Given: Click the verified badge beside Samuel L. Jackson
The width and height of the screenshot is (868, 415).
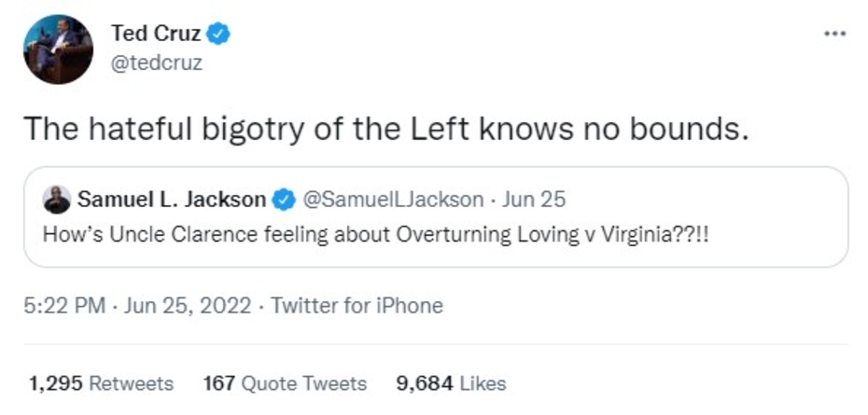Looking at the screenshot, I should click(283, 200).
